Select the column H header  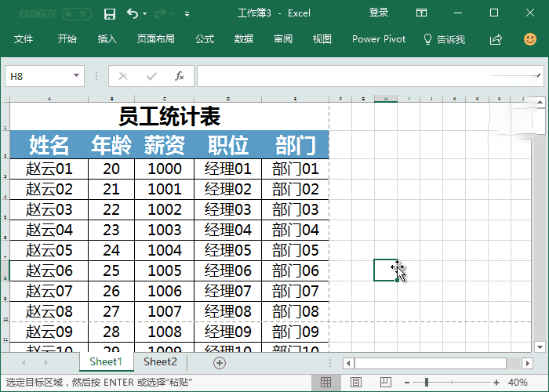click(386, 99)
